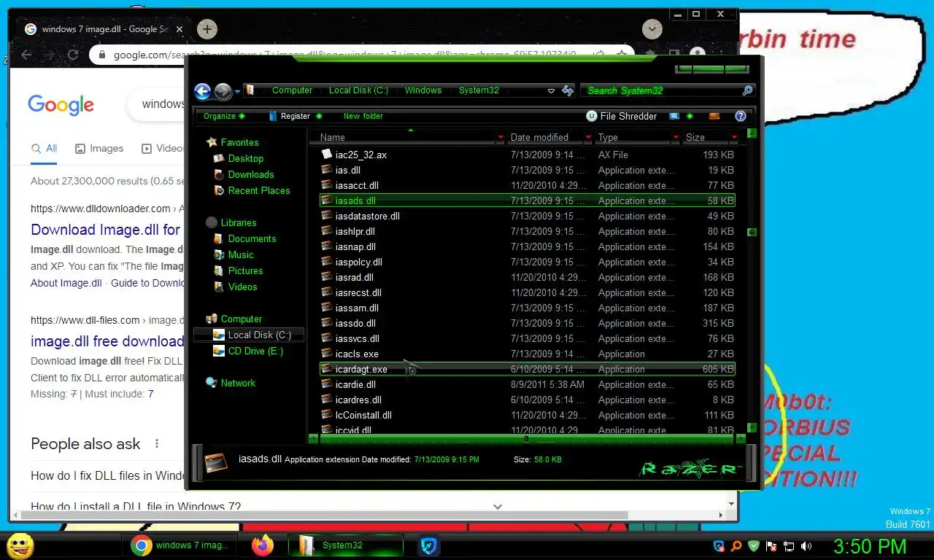
Task: Select file iasnap.dll
Action: pyautogui.click(x=355, y=246)
